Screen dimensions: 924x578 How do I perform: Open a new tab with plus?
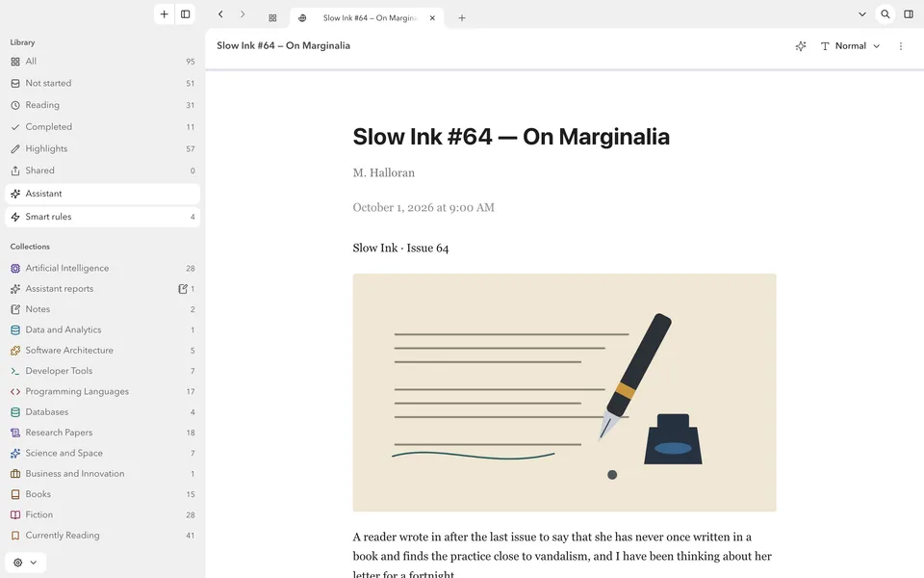[462, 18]
